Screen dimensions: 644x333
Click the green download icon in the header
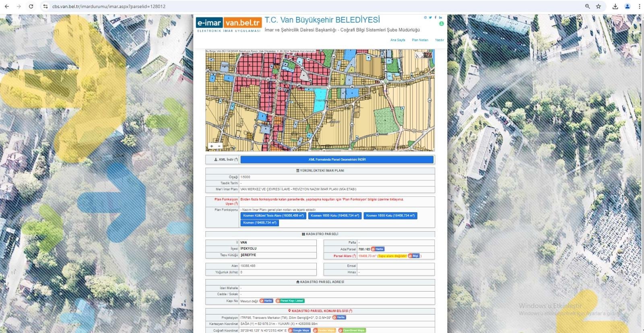(x=441, y=24)
